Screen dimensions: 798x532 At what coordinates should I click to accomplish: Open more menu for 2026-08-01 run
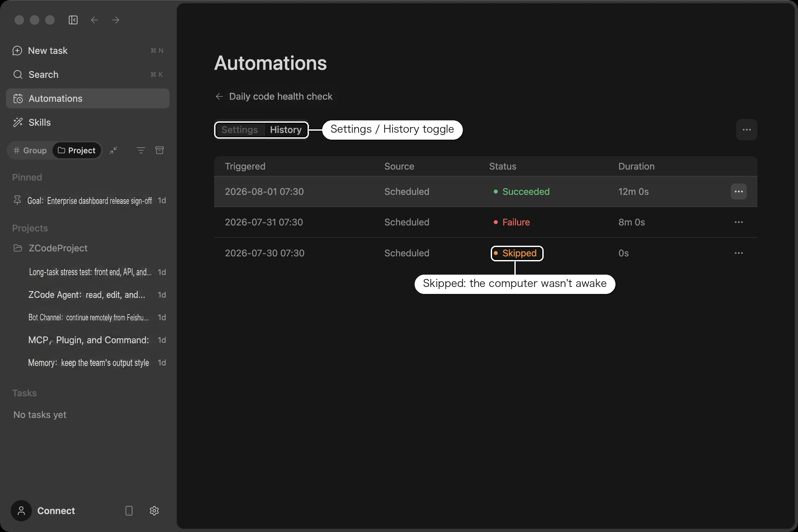coord(738,192)
